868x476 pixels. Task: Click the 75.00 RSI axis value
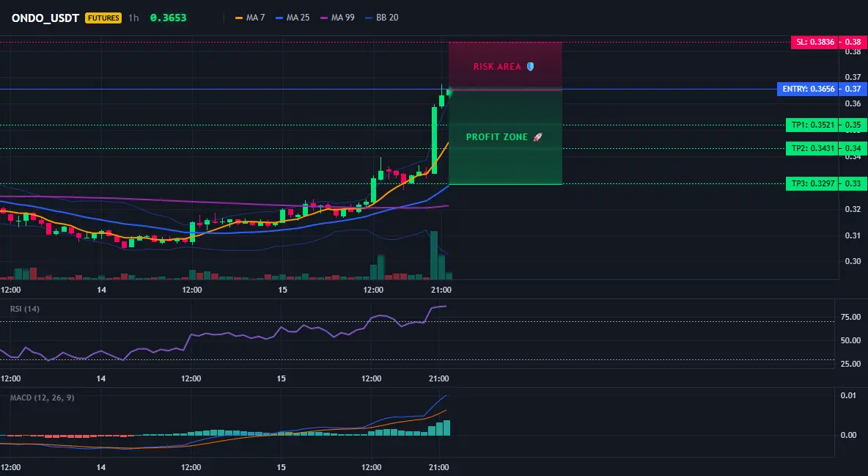850,317
